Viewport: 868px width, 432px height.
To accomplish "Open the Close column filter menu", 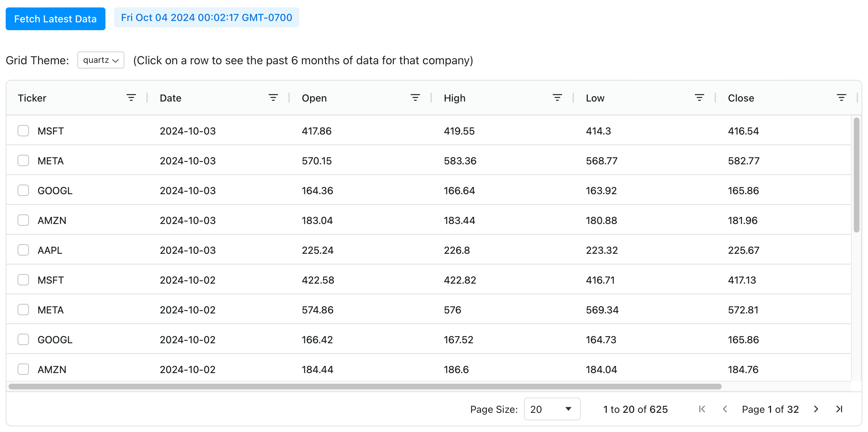I will (841, 98).
